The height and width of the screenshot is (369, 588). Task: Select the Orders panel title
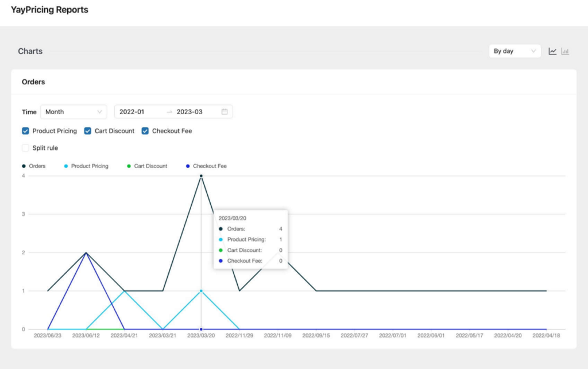coord(33,81)
